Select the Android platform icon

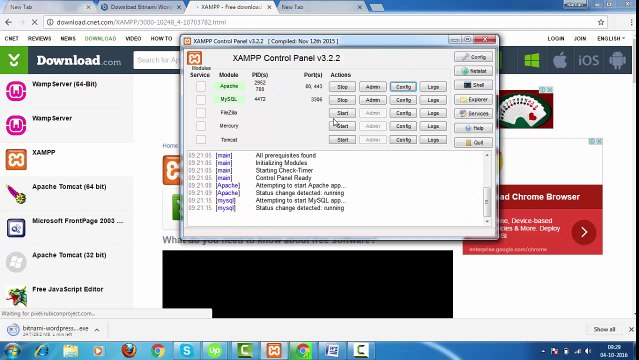coord(617,60)
